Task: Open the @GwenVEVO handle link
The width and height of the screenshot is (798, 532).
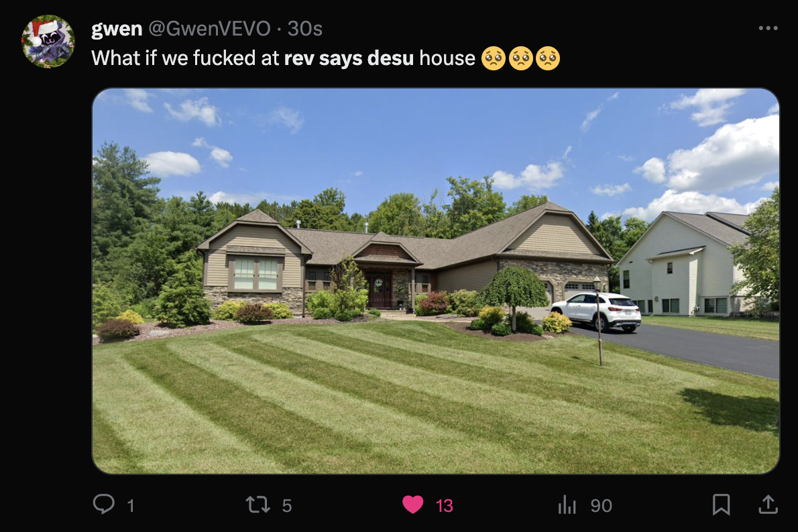Action: (209, 29)
